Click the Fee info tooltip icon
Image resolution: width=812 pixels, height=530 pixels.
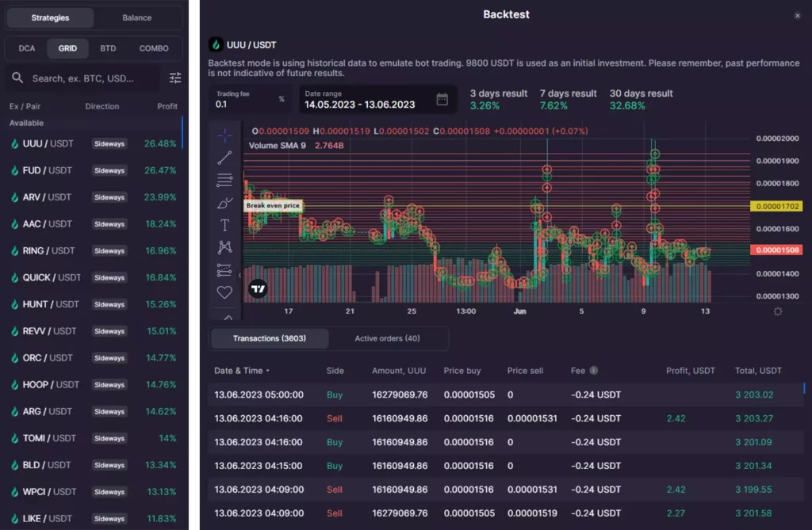[594, 370]
